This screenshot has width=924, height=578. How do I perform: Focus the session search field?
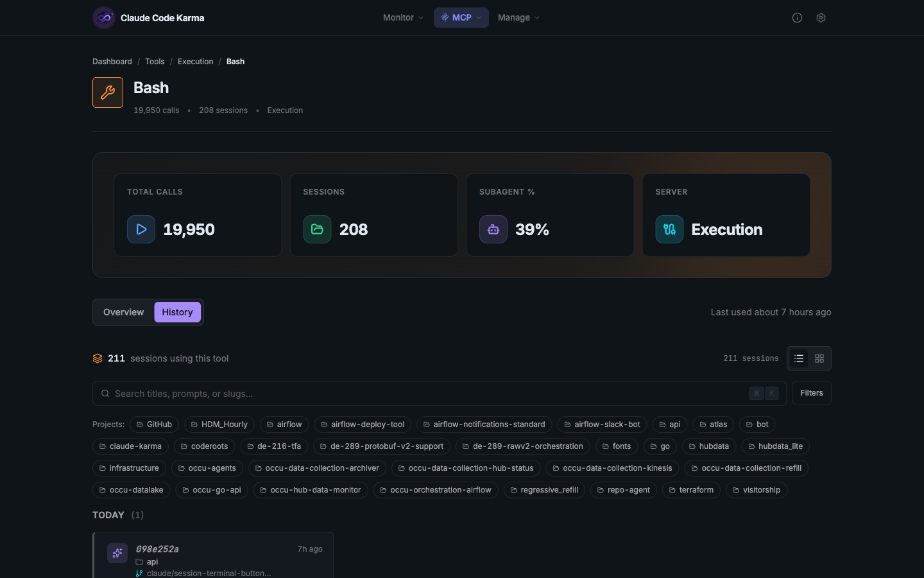pos(440,393)
